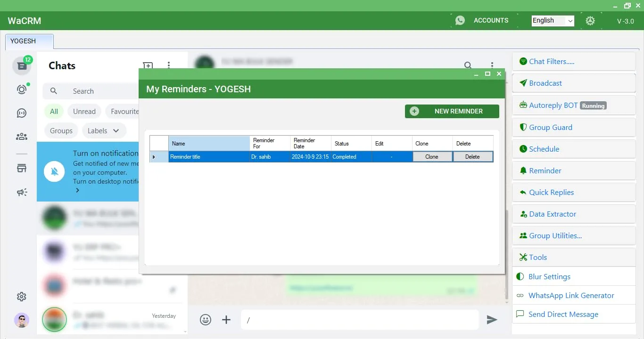Click the NEW REMINDER button
The width and height of the screenshot is (644, 339).
click(x=452, y=111)
